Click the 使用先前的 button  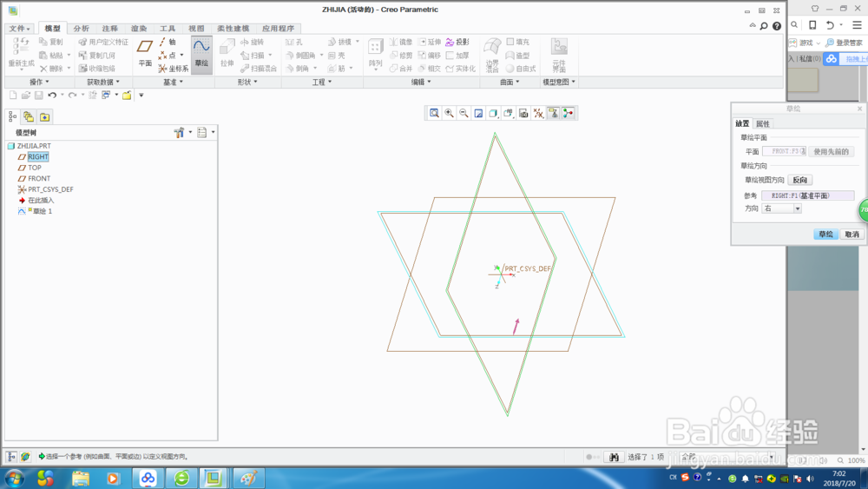831,151
